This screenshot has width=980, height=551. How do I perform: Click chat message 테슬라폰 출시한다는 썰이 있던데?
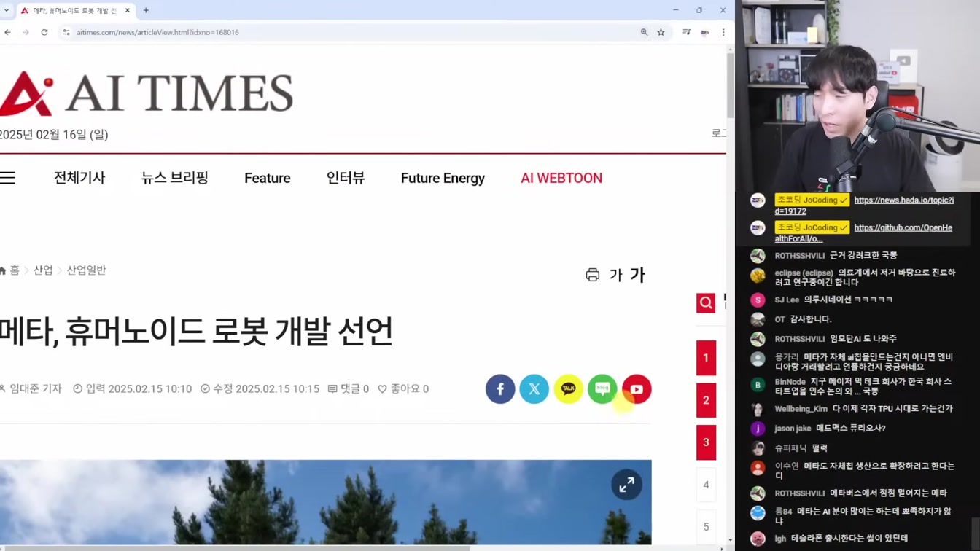click(849, 539)
